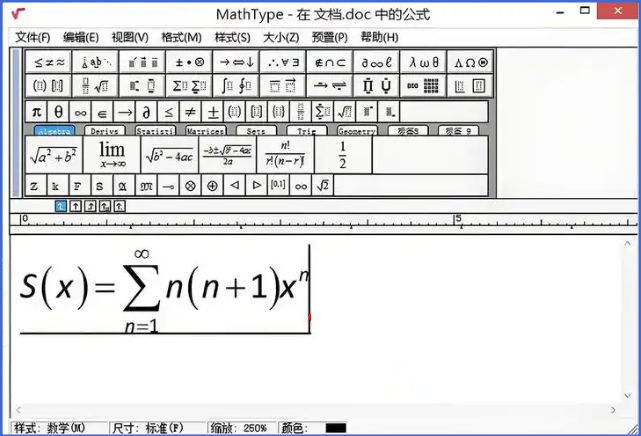Switch to the Geometry tab
Image resolution: width=641 pixels, height=436 pixels.
[x=357, y=131]
